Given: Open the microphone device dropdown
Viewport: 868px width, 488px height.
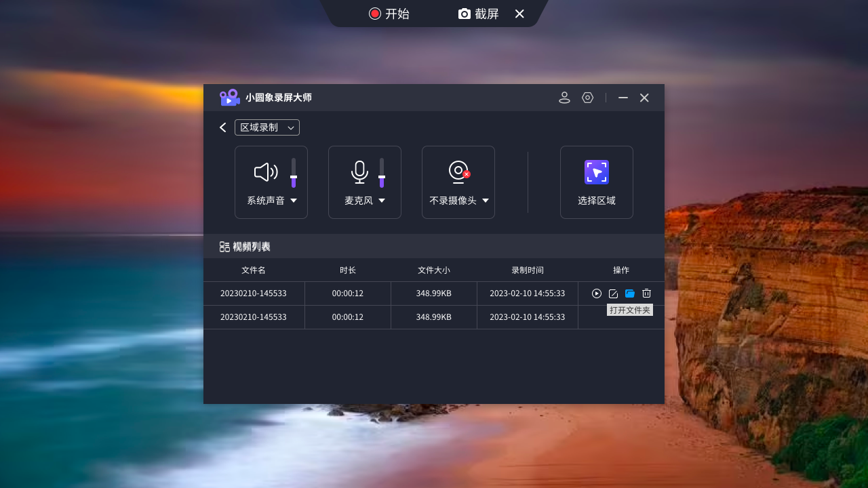Looking at the screenshot, I should 382,201.
